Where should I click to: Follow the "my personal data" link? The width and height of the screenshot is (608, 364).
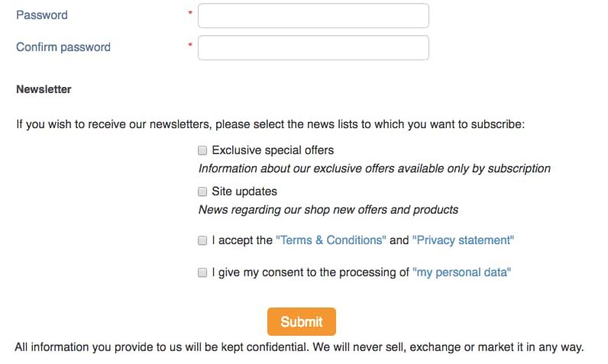461,272
